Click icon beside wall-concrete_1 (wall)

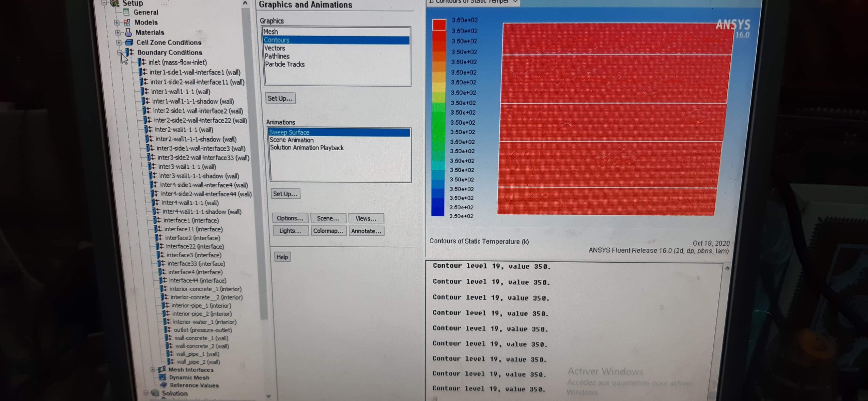tap(169, 338)
